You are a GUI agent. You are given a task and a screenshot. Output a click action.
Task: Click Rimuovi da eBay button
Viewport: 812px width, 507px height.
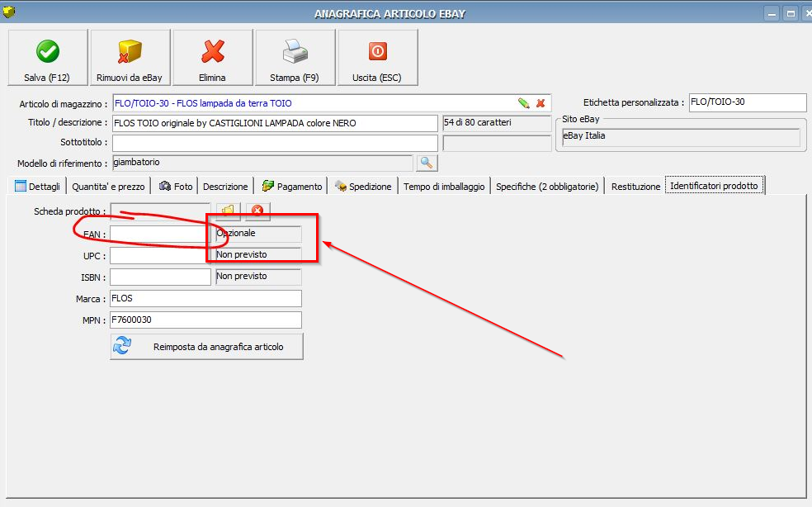[130, 58]
